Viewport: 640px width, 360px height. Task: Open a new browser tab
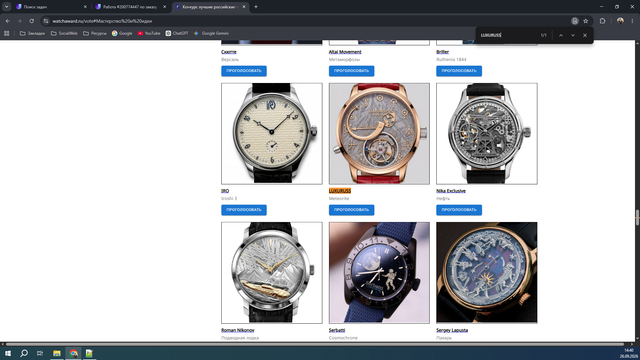coord(256,7)
